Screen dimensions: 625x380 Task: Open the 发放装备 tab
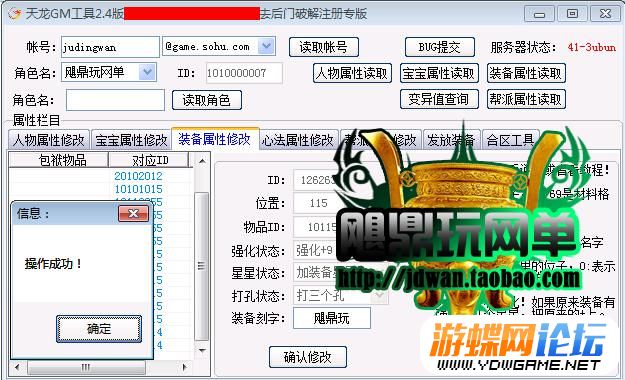point(451,140)
